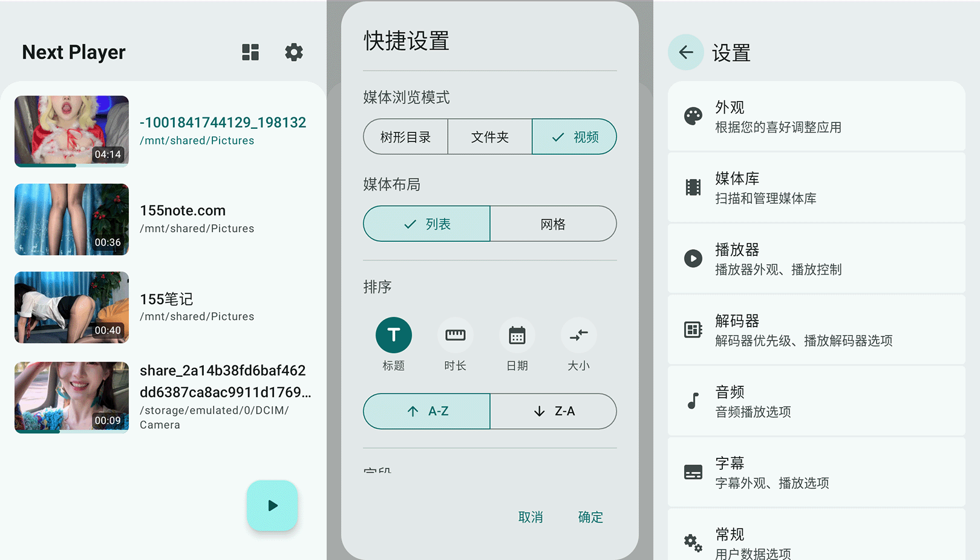This screenshot has height=560, width=980.
Task: Confirm with the 确定 button
Action: click(x=590, y=517)
